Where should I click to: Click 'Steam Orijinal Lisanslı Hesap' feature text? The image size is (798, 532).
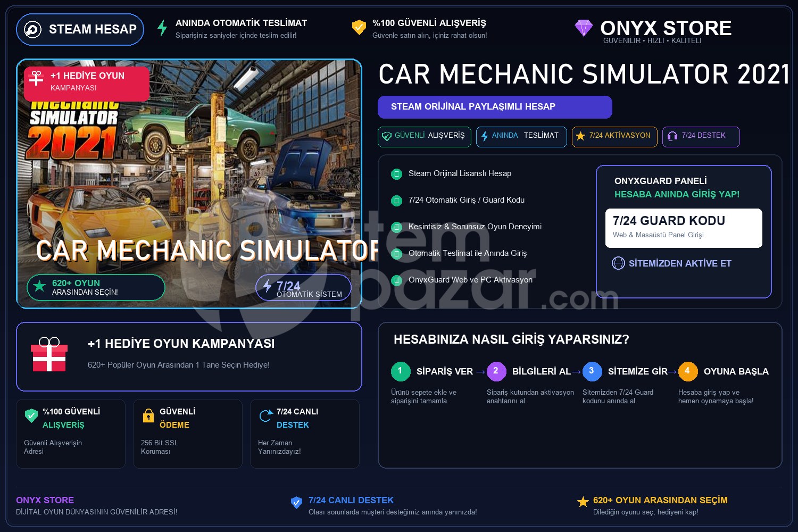(460, 173)
